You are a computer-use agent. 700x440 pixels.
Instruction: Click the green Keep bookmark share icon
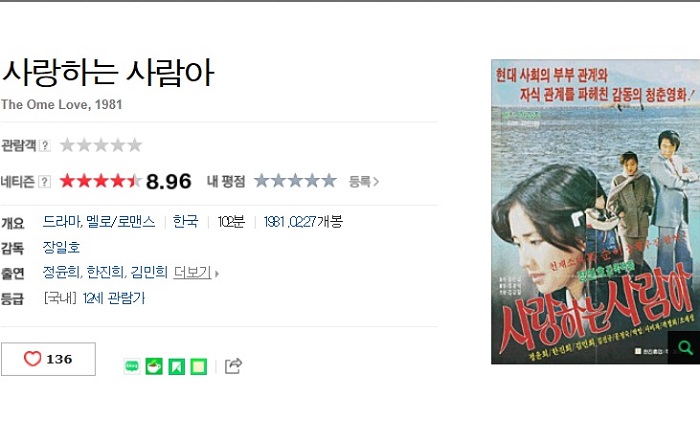click(176, 366)
